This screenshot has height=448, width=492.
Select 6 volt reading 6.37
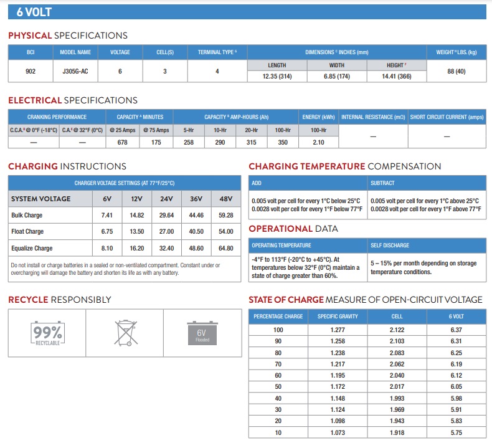pyautogui.click(x=457, y=330)
